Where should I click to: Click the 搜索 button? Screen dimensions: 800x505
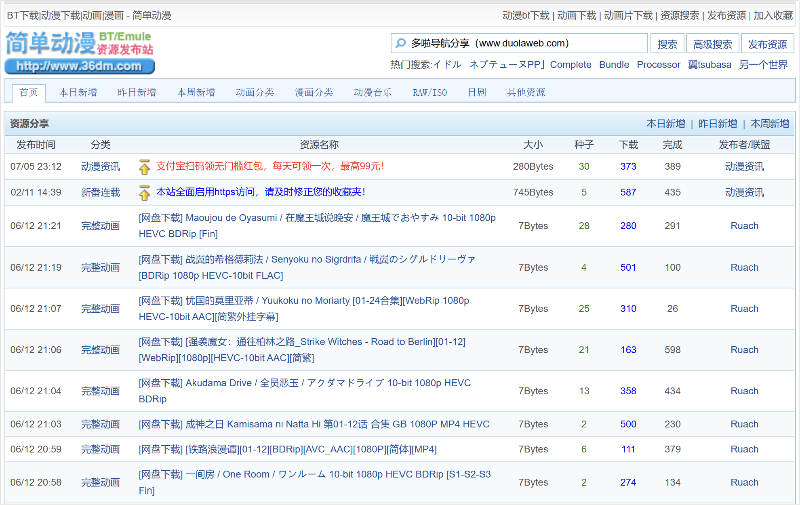pos(667,44)
